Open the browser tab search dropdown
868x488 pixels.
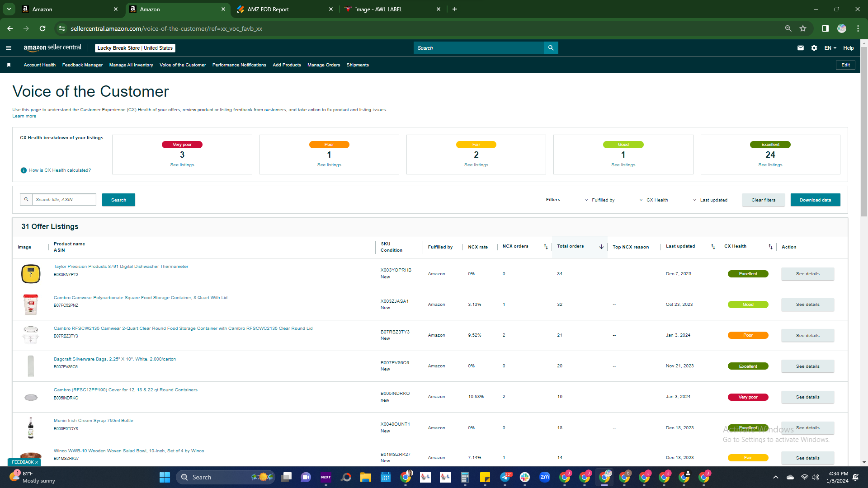(9, 9)
